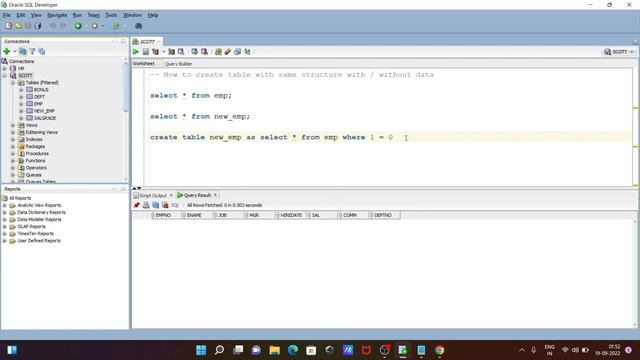Select OLAP Reports in Reports panel
The width and height of the screenshot is (640, 360).
[x=31, y=227]
